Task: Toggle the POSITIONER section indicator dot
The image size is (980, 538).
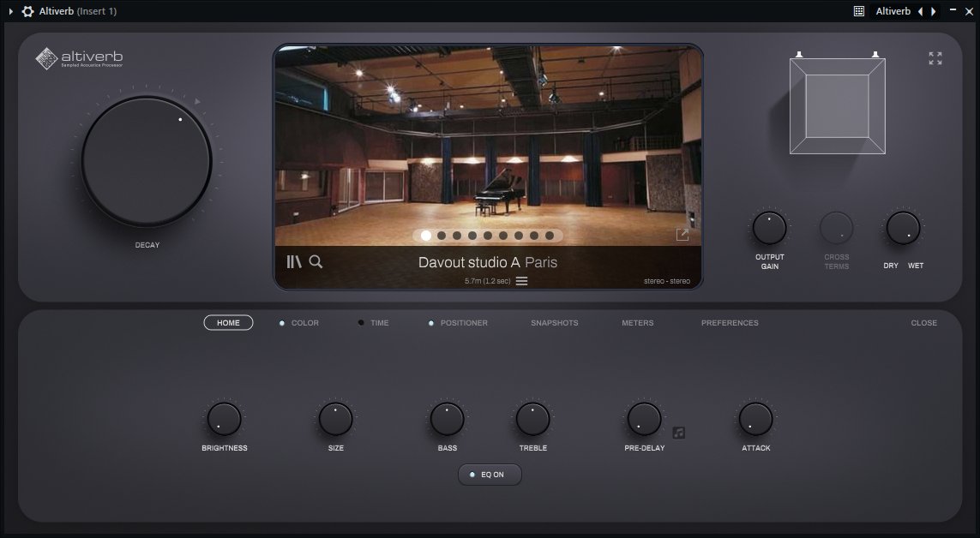Action: [x=430, y=323]
